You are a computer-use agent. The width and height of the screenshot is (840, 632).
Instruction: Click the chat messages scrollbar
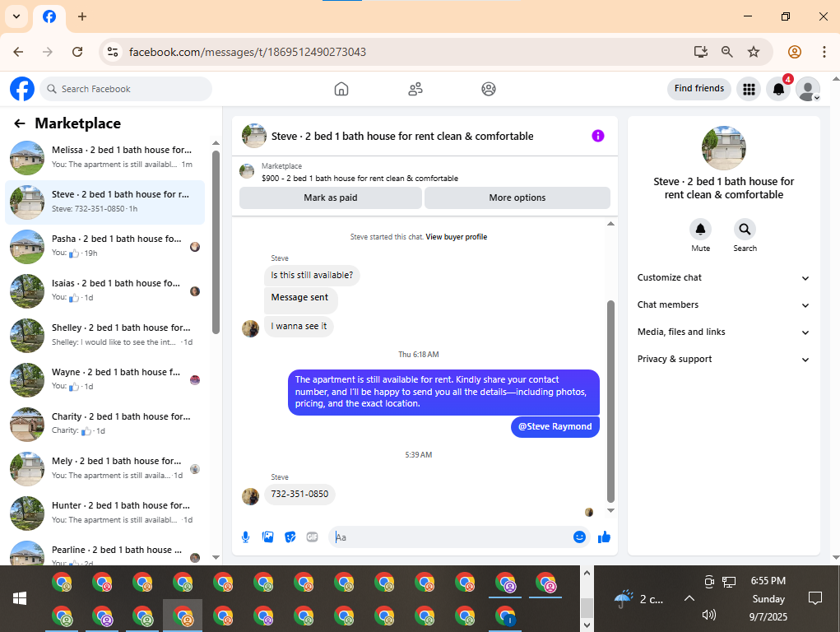click(x=610, y=402)
